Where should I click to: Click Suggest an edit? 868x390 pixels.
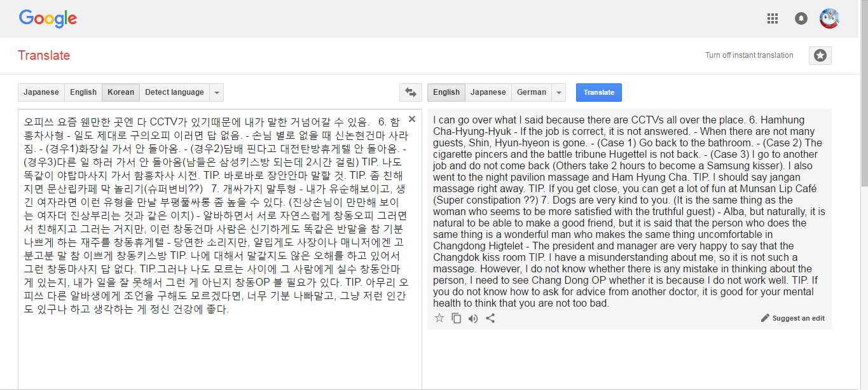tap(793, 318)
